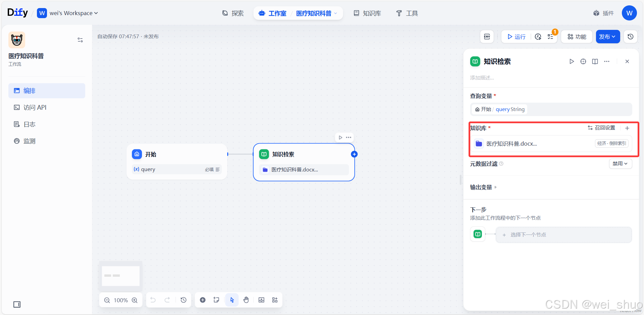Run the workflow with 运行

pos(516,37)
